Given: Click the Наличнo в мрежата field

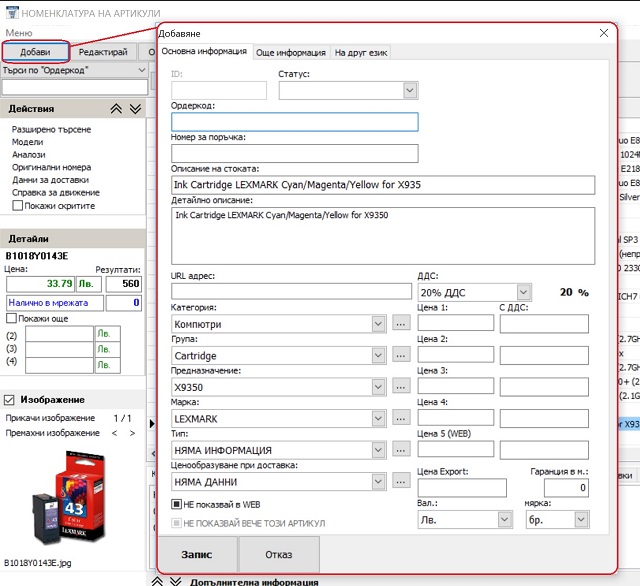Looking at the screenshot, I should point(55,303).
